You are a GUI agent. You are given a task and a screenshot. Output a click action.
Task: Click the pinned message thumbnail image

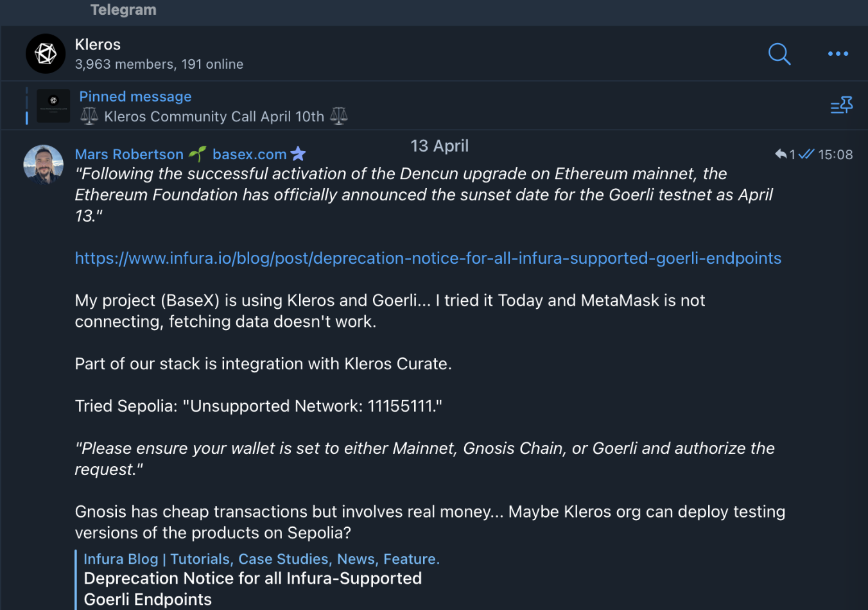[53, 106]
